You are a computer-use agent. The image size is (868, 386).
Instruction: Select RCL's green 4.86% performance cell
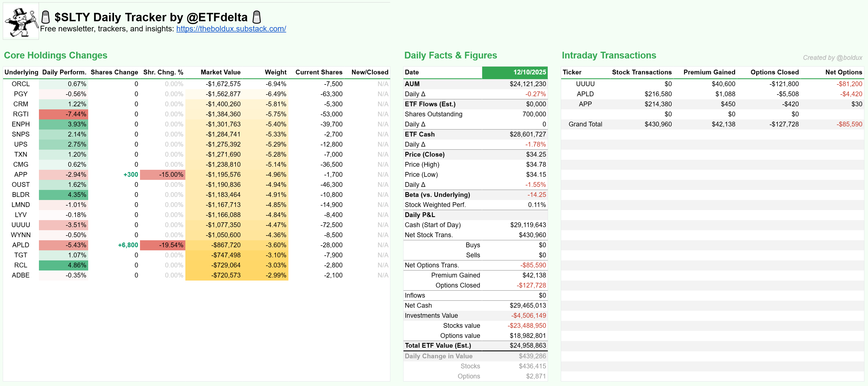(64, 265)
